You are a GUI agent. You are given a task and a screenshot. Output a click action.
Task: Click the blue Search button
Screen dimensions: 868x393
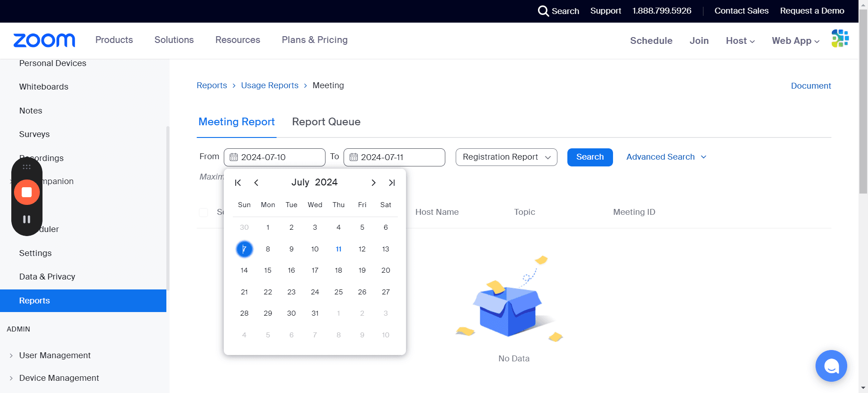[590, 157]
